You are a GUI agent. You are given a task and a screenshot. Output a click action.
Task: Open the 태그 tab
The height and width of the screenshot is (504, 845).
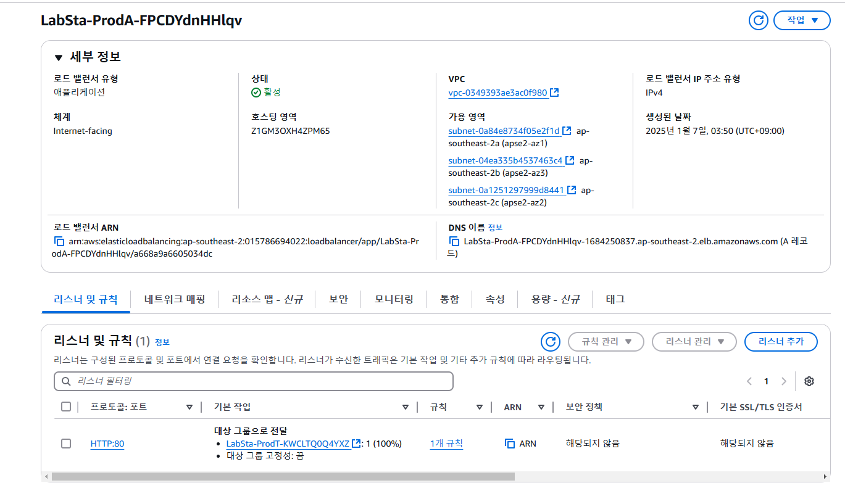click(x=615, y=299)
